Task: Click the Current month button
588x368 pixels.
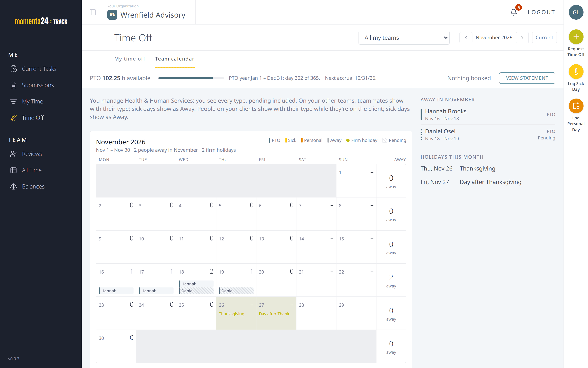Action: [544, 38]
